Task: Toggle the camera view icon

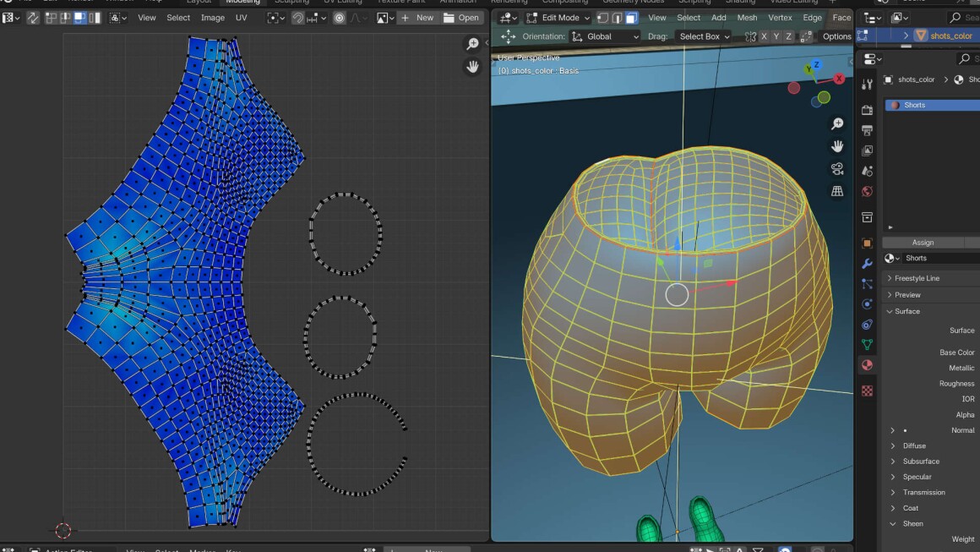Action: [x=837, y=169]
